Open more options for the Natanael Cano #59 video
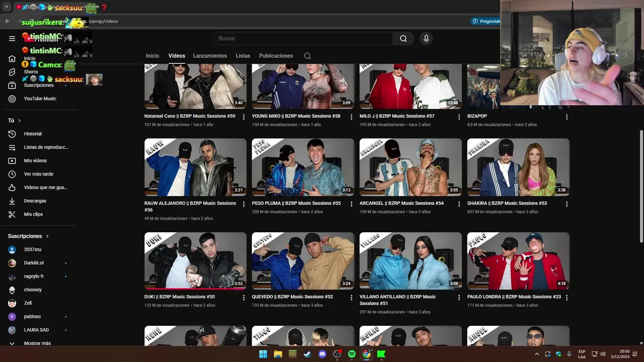The width and height of the screenshot is (644, 362). coord(244,117)
